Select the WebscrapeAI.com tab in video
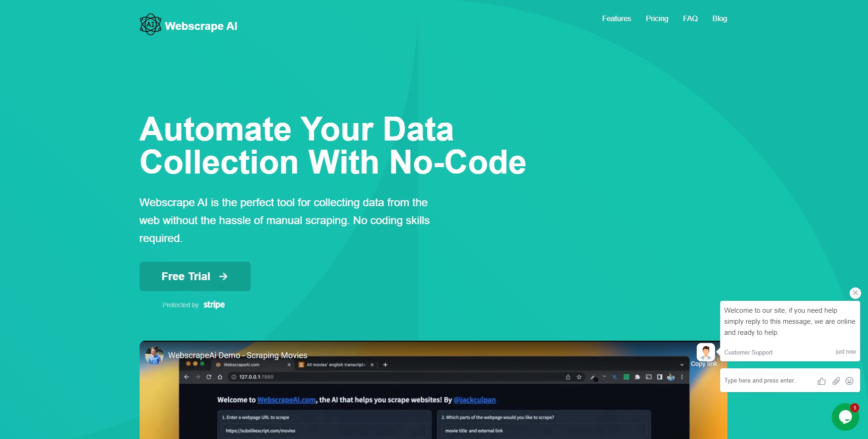This screenshot has height=439, width=868. tap(253, 365)
